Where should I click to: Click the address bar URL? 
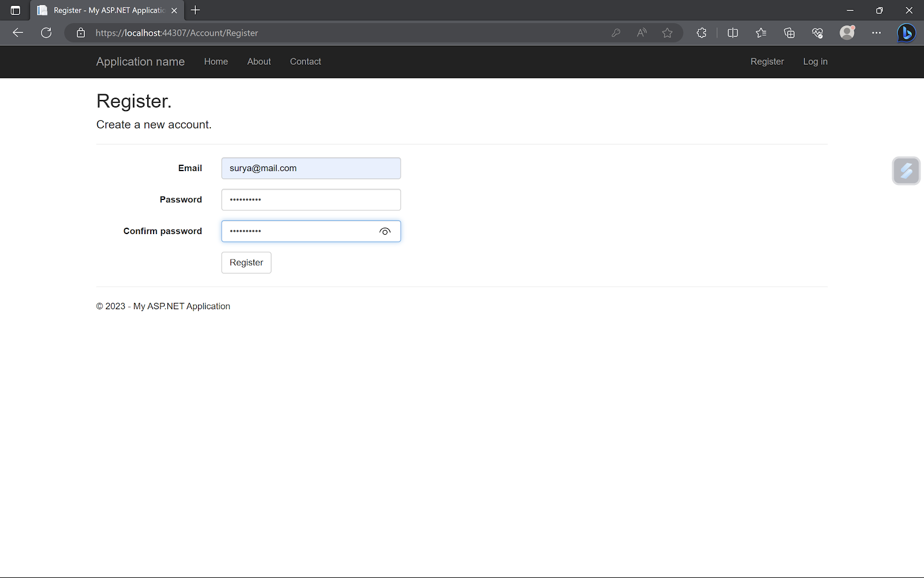pos(177,33)
